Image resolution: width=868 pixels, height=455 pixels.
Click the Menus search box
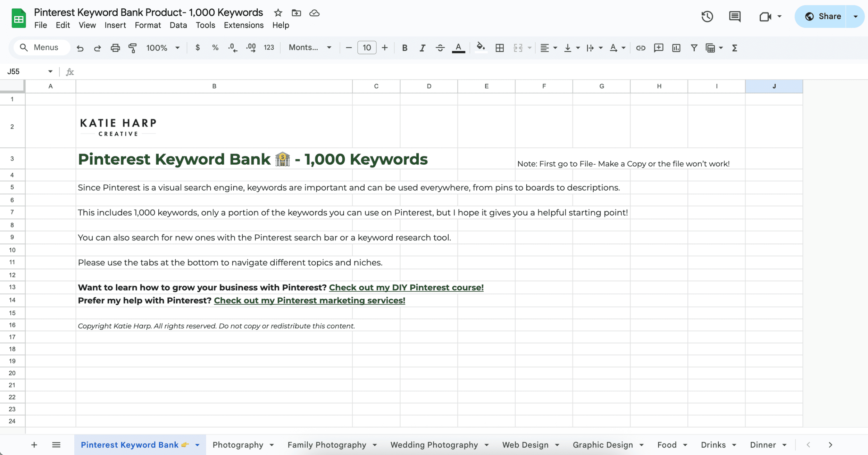coord(42,47)
